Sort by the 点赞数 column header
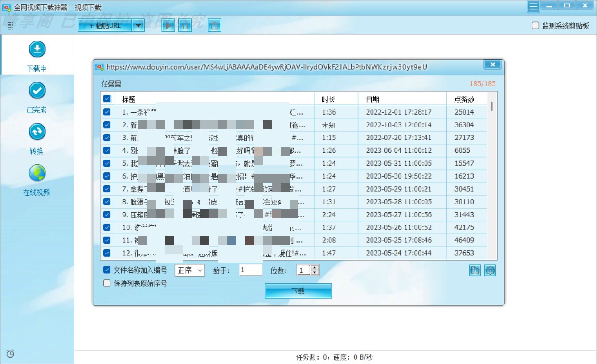This screenshot has height=364, width=597. [x=467, y=99]
